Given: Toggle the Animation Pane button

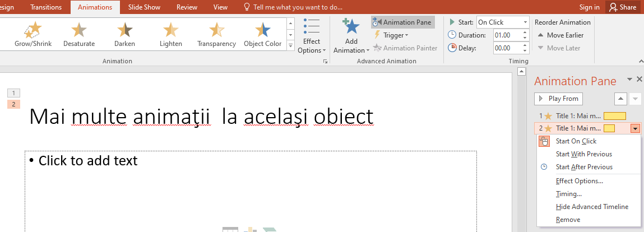Looking at the screenshot, I should (x=402, y=22).
